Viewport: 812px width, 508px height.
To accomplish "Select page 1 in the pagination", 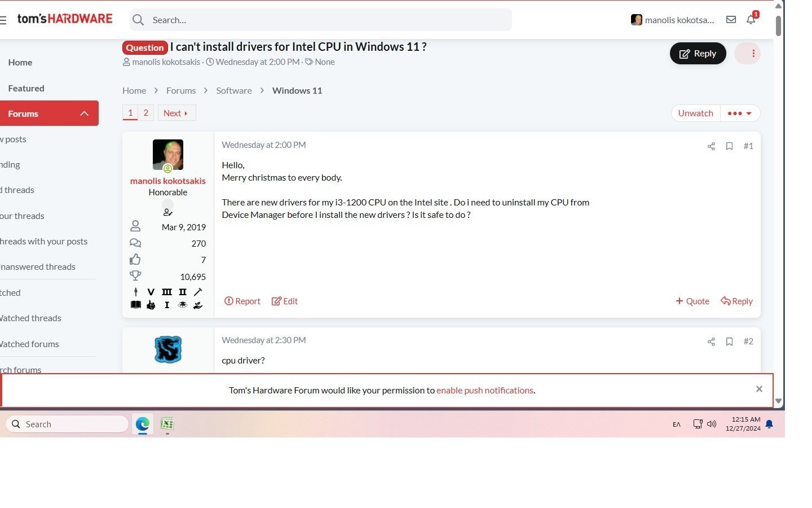I will click(x=130, y=113).
